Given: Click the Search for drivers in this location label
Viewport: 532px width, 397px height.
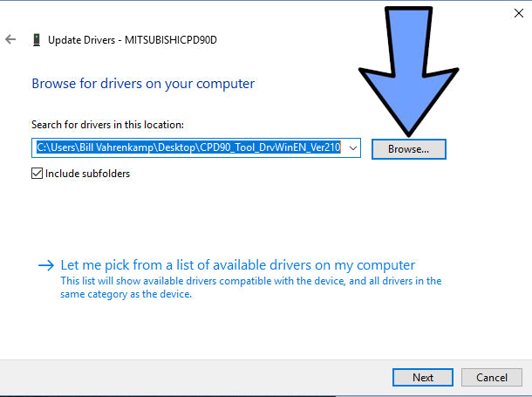Looking at the screenshot, I should pyautogui.click(x=107, y=126).
